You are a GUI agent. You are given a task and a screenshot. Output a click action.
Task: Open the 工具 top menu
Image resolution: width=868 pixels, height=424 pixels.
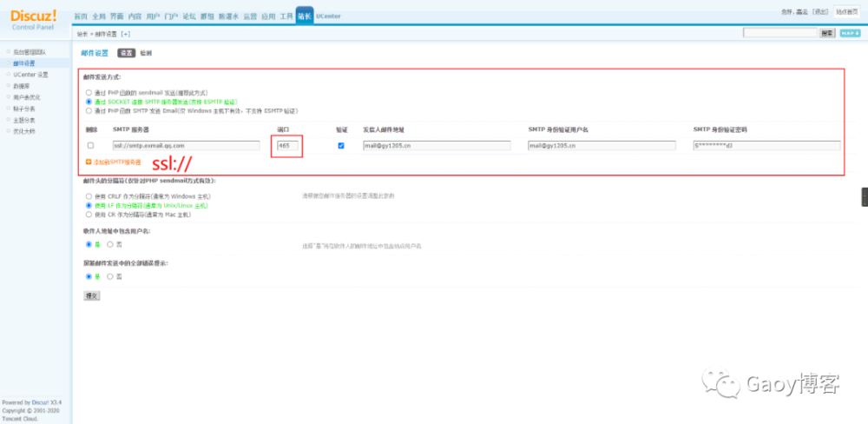[286, 17]
